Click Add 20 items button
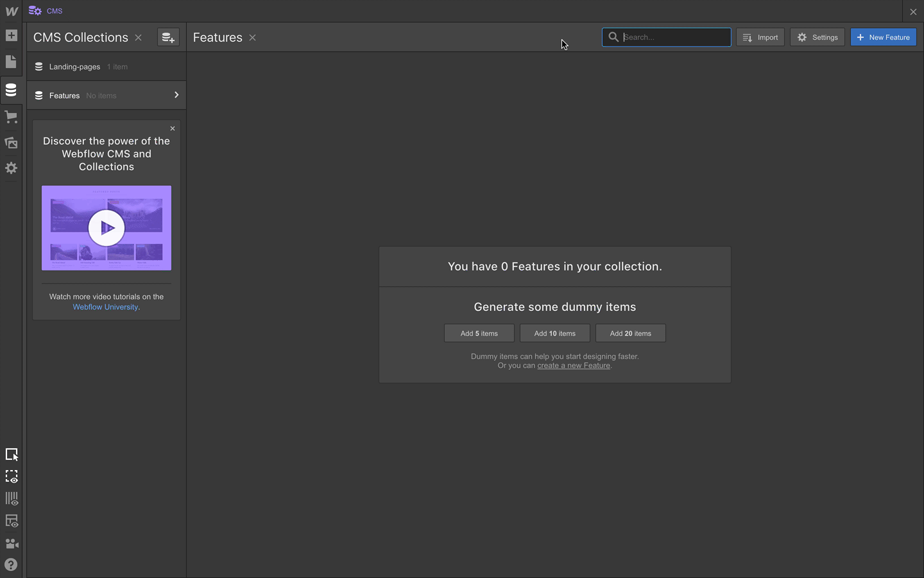Viewport: 924px width, 578px height. coord(631,333)
